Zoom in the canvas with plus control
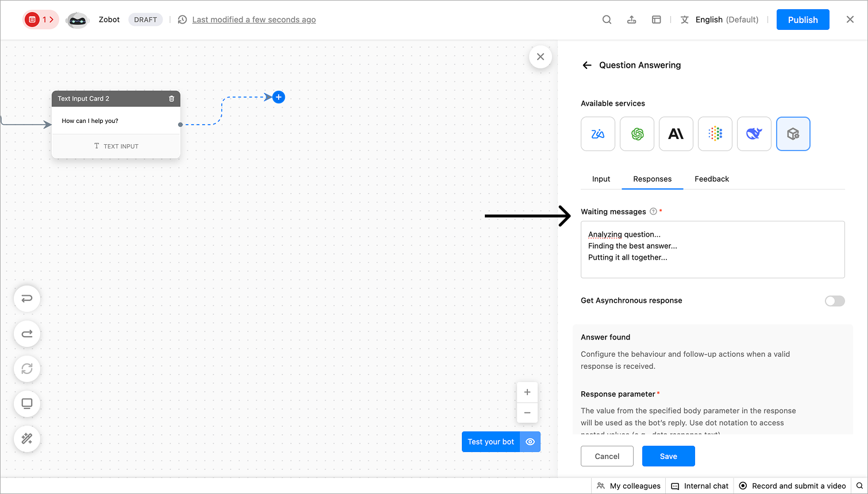 click(x=527, y=392)
